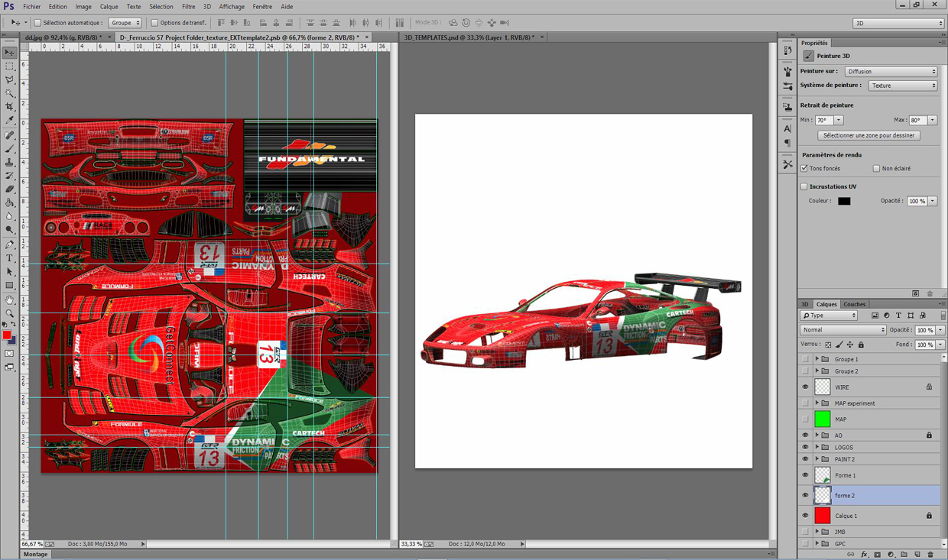This screenshot has height=560, width=948.
Task: Select the forme 2 layer
Action: point(868,495)
